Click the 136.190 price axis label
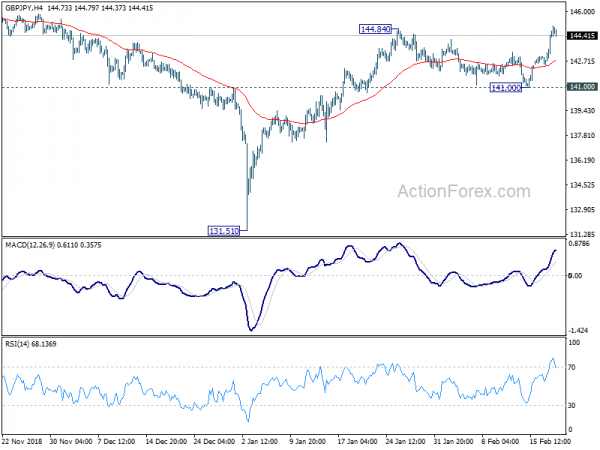Viewport: 600px width, 450px height. pyautogui.click(x=582, y=160)
